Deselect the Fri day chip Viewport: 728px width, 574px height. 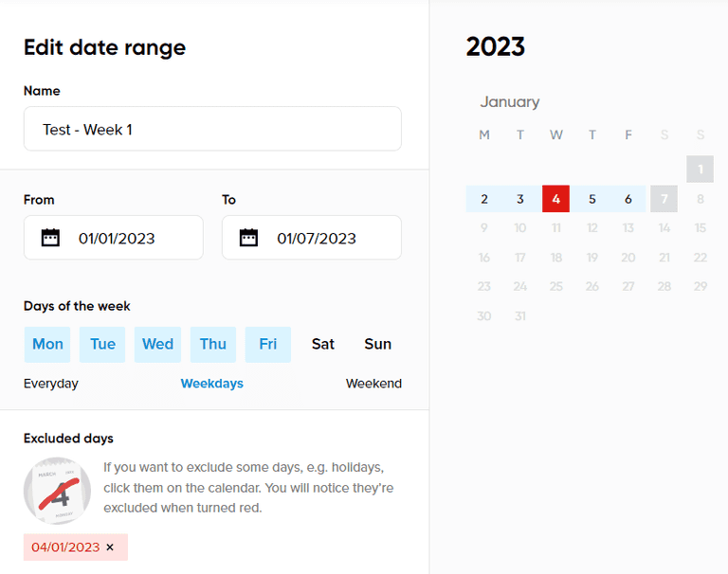tap(268, 344)
